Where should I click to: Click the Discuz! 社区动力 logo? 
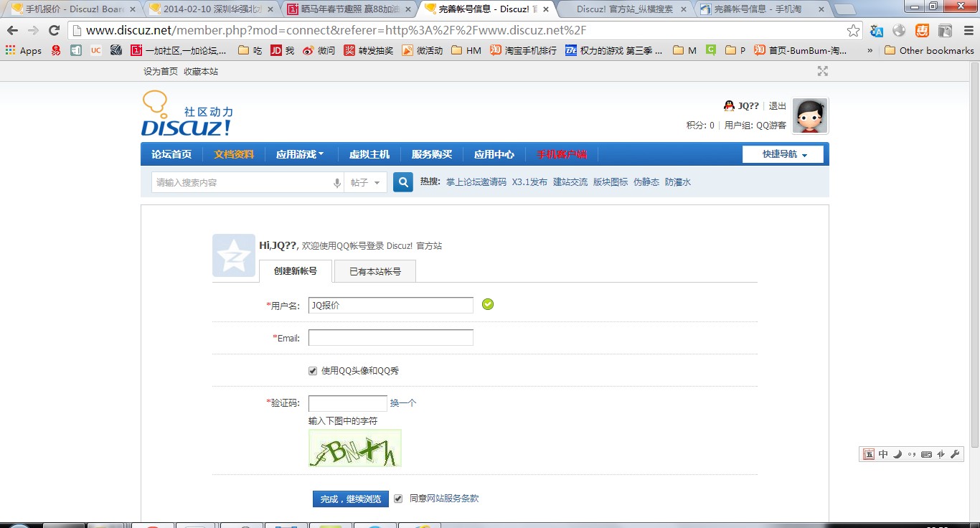pyautogui.click(x=187, y=113)
